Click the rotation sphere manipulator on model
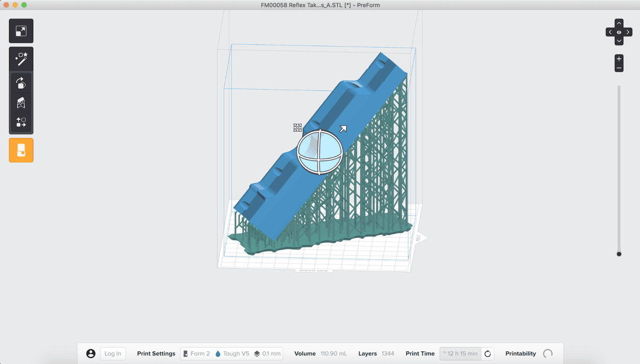This screenshot has width=640, height=364. (320, 152)
